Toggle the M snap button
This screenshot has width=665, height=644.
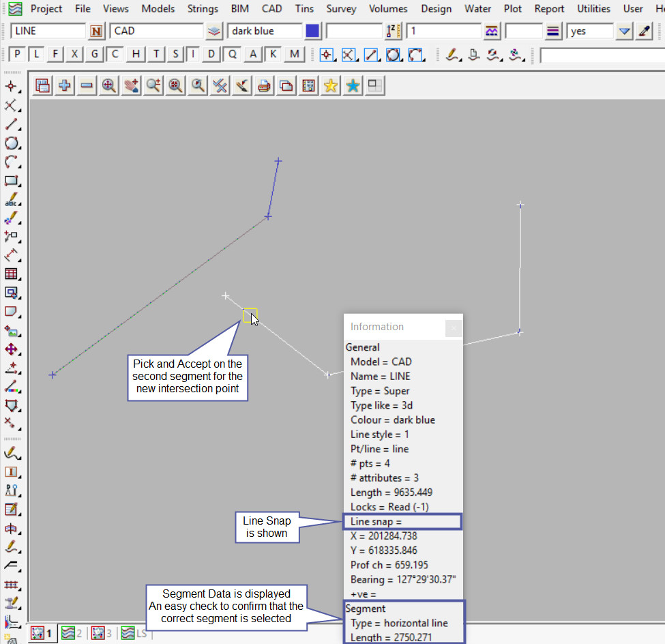click(x=294, y=55)
